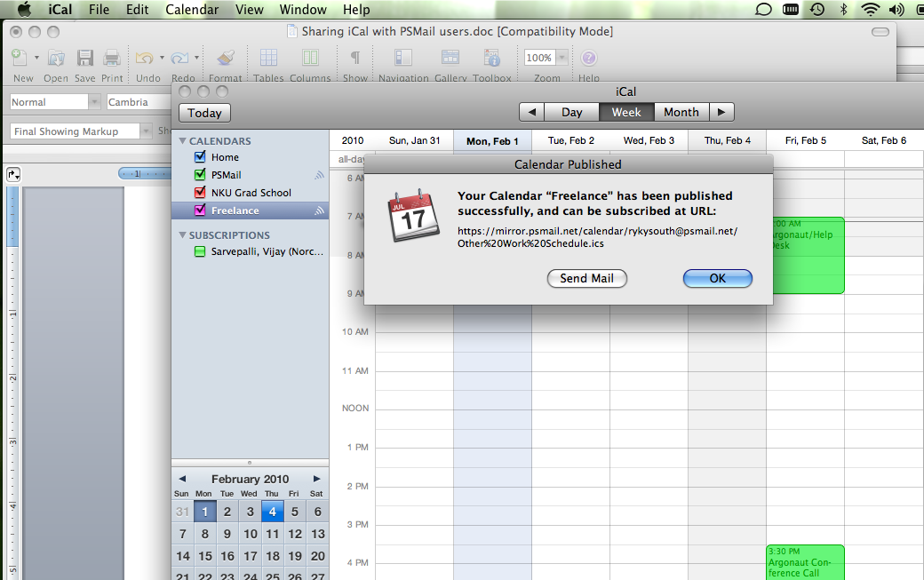924x580 pixels.
Task: Click the Columns icon in Word toolbar
Action: [x=311, y=58]
